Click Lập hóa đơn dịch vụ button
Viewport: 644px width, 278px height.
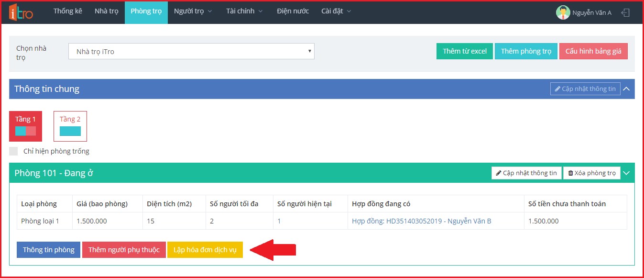click(205, 250)
